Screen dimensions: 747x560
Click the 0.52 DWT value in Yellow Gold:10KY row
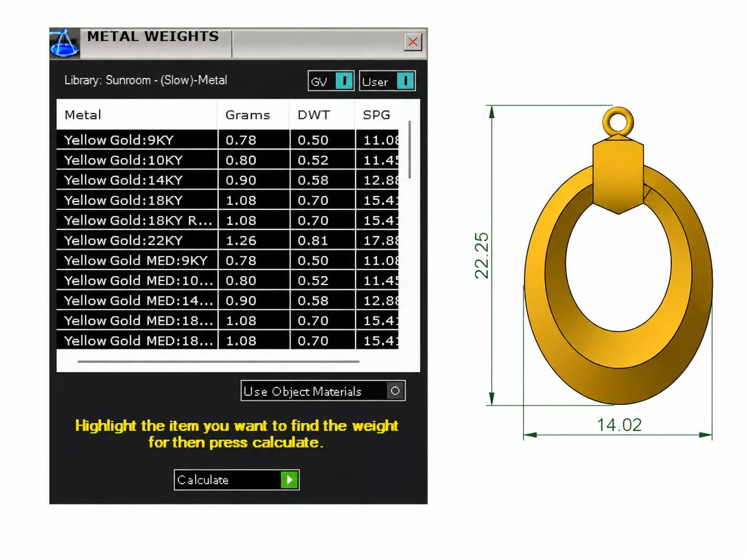(x=313, y=160)
